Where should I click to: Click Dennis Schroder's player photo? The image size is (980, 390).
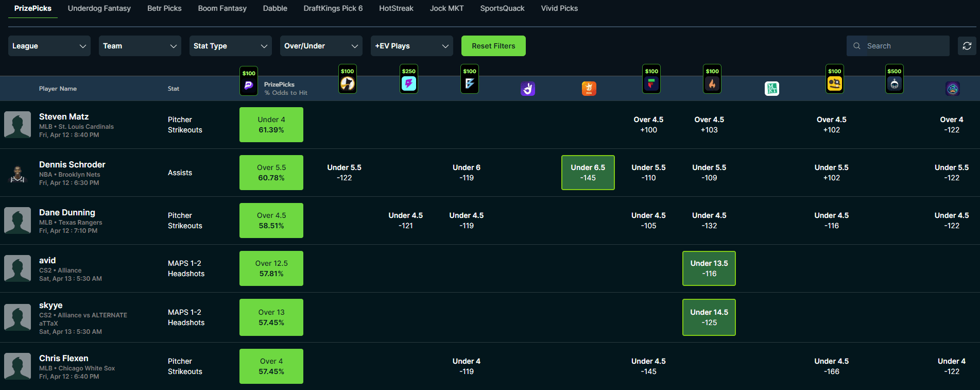click(18, 173)
